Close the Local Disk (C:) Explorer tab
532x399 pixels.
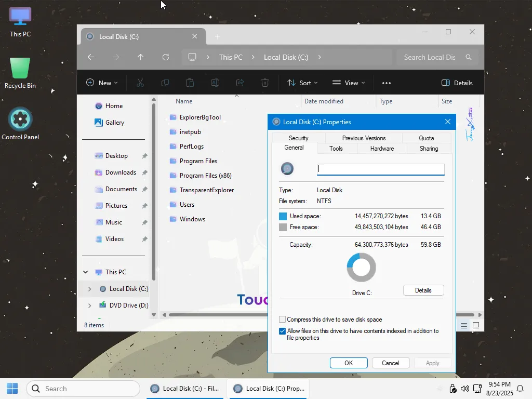[194, 36]
